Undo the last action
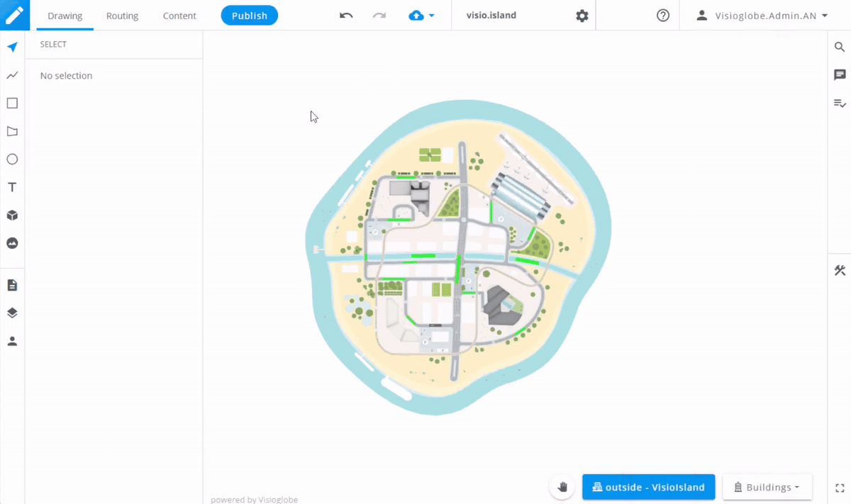The image size is (851, 504). (346, 15)
